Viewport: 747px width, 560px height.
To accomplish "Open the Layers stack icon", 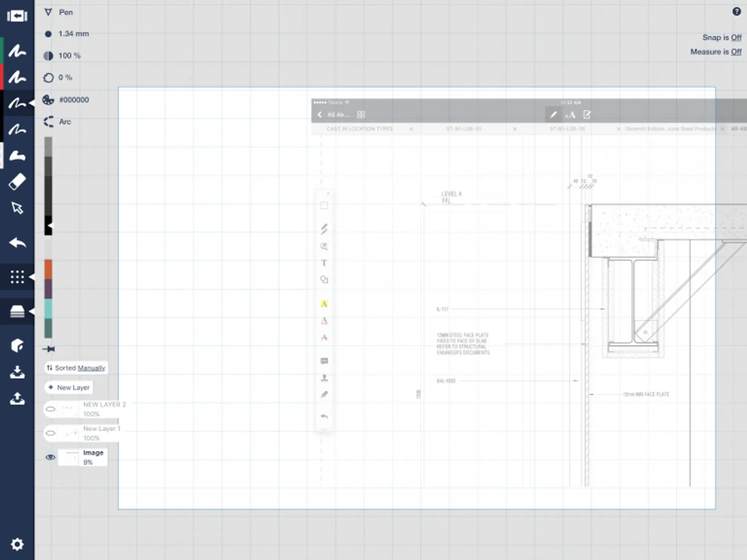I will (x=17, y=311).
